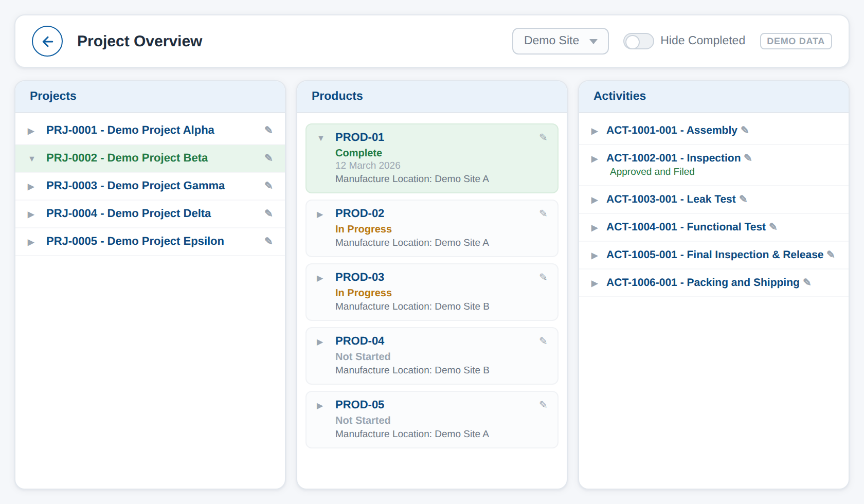This screenshot has height=504, width=864.
Task: Open ACT-1001-001 - Assembly activity
Action: point(672,130)
